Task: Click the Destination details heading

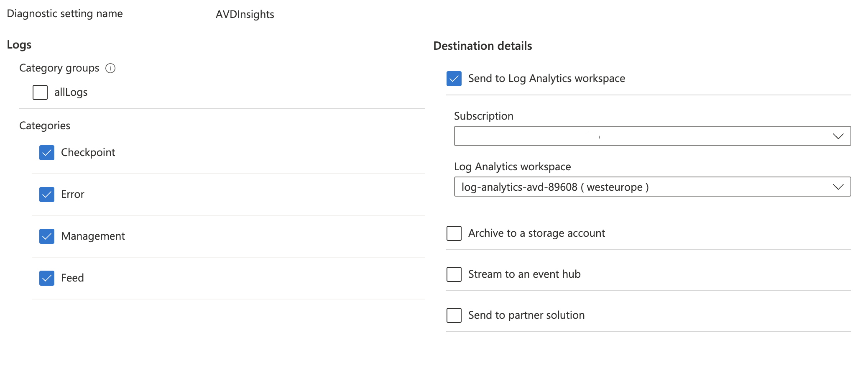Action: tap(483, 46)
